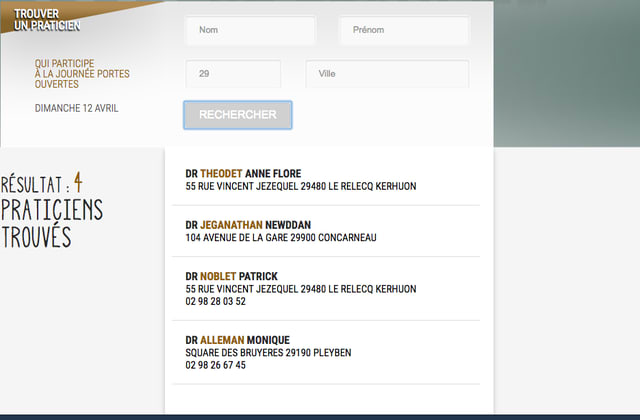
Task: Click Noblet's 55 Rue Vincent Jezequel address
Action: 300,289
